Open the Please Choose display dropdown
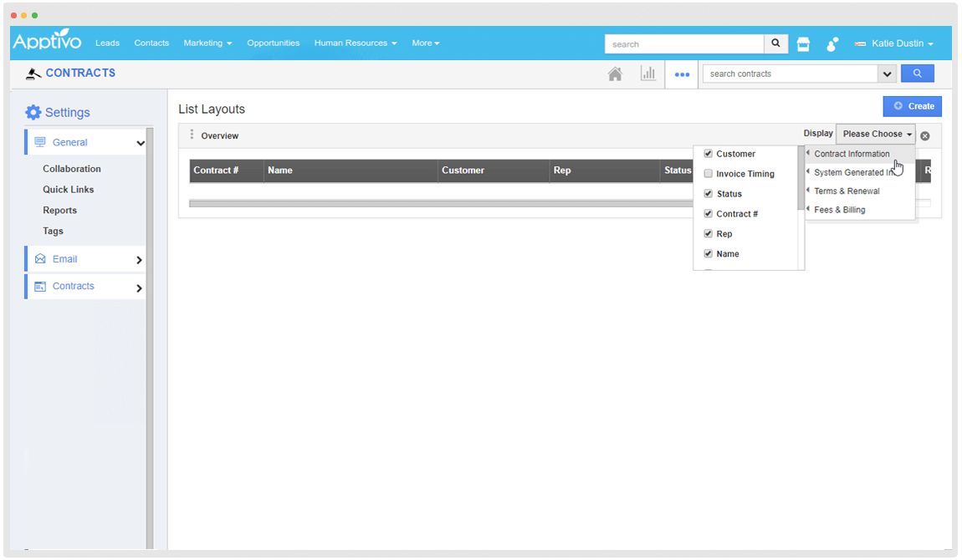The width and height of the screenshot is (962, 560). point(876,134)
